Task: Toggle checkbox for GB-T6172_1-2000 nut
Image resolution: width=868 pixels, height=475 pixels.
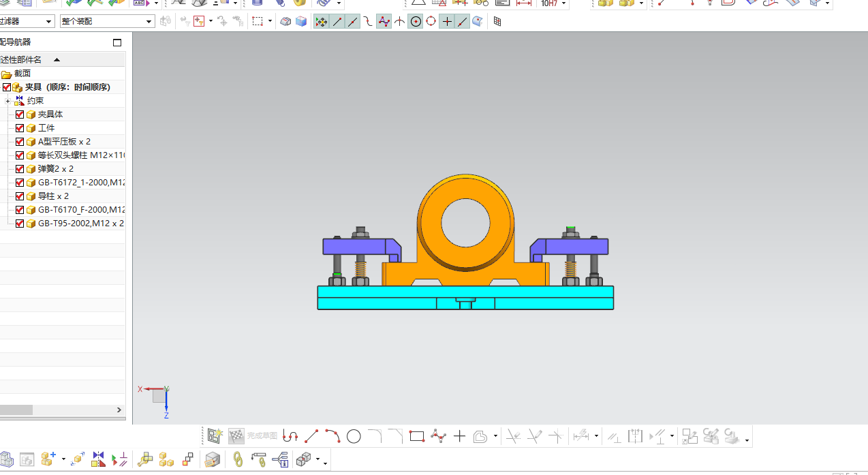Action: pyautogui.click(x=20, y=183)
